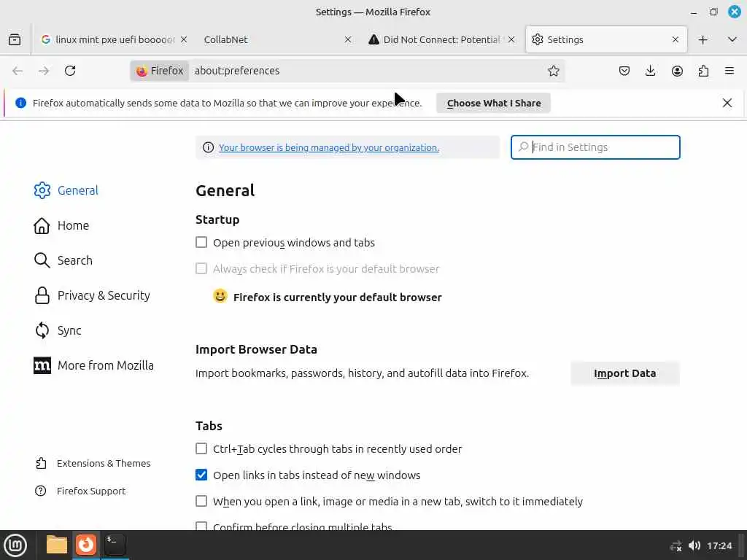Image resolution: width=747 pixels, height=560 pixels.
Task: Enable Open previous windows and tabs
Action: click(201, 242)
